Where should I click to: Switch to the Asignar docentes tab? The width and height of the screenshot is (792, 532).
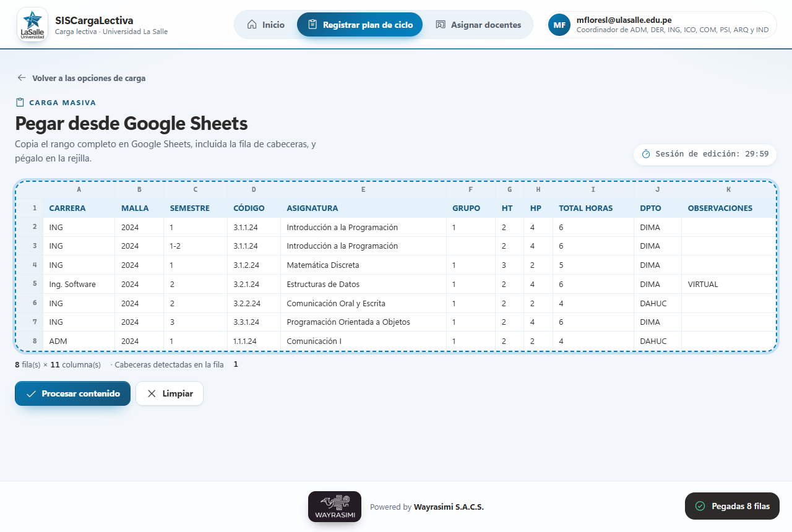[478, 25]
